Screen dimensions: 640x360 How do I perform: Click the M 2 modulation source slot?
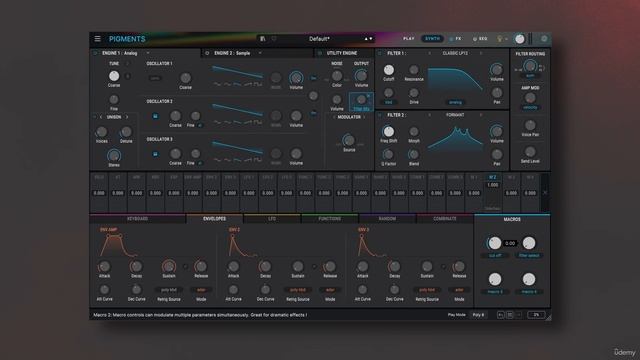click(x=492, y=192)
